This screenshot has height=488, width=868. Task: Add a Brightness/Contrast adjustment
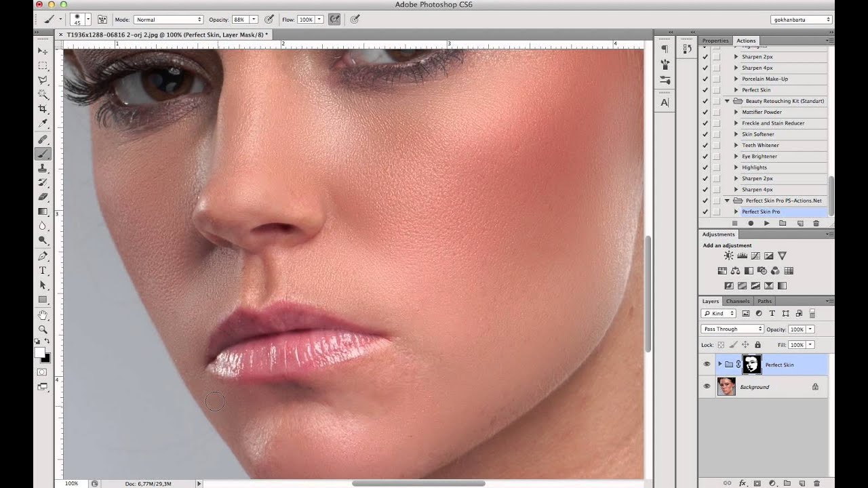[728, 256]
